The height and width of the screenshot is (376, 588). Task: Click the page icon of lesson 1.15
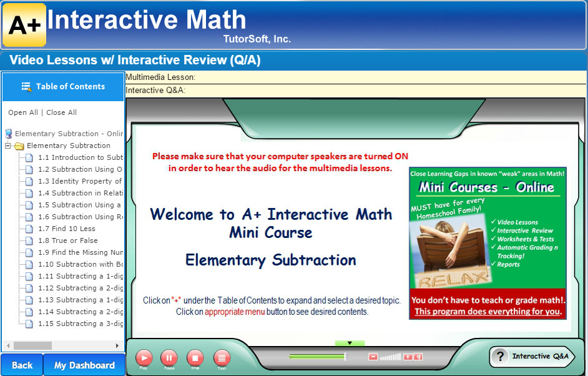coord(29,324)
